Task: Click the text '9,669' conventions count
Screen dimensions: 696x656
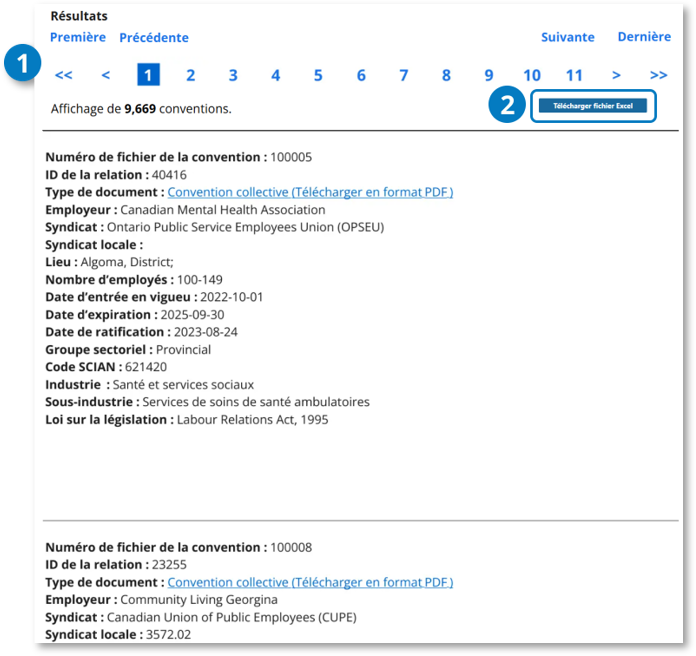Action: [140, 109]
